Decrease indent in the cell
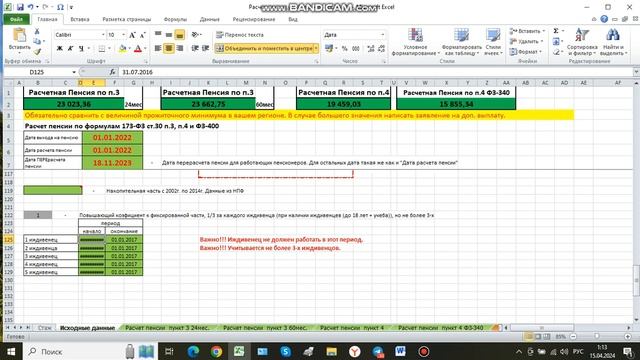This screenshot has height=360, width=640. click(x=195, y=48)
